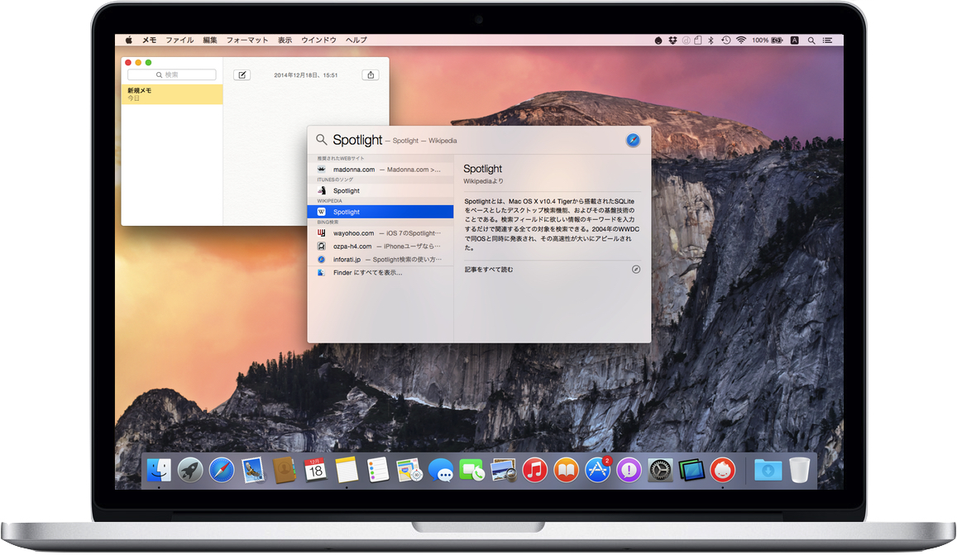Screen dimensions: 957x560
Task: Click 記事をすべて読む link
Action: tap(489, 270)
